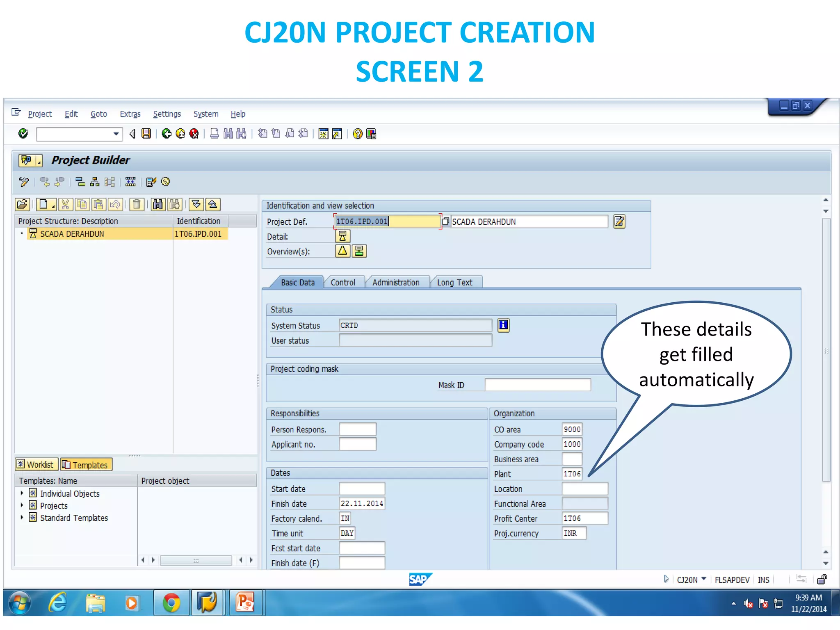Click the Save floppy disk icon
The width and height of the screenshot is (840, 630).
point(146,134)
